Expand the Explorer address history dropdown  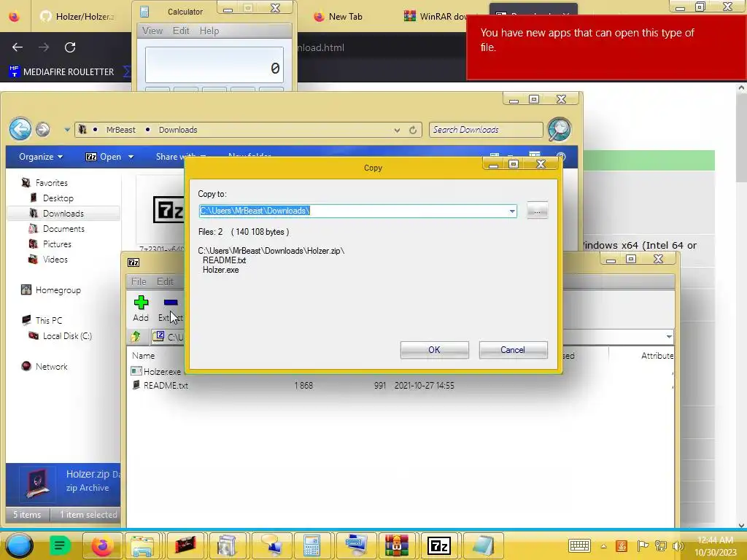click(397, 130)
